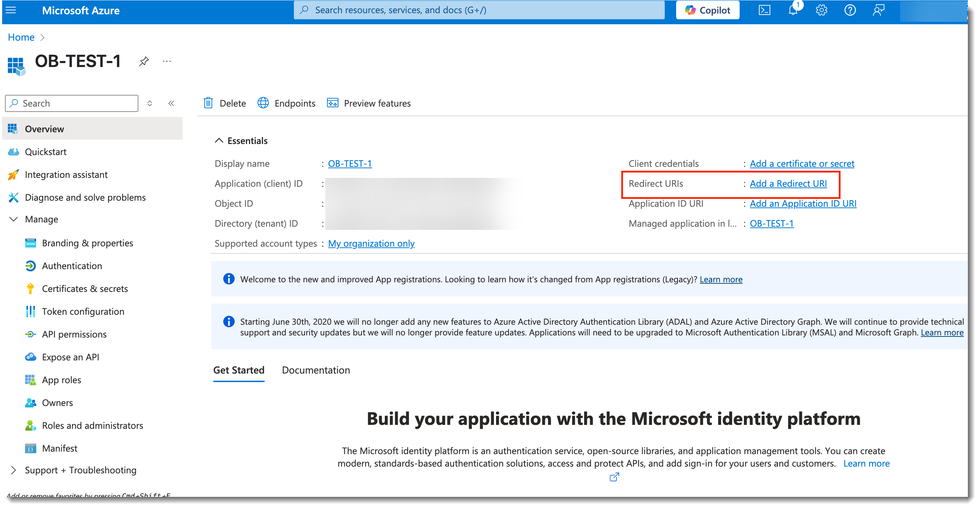Switch to the Documentation tab
This screenshot has height=509, width=980.
point(316,370)
